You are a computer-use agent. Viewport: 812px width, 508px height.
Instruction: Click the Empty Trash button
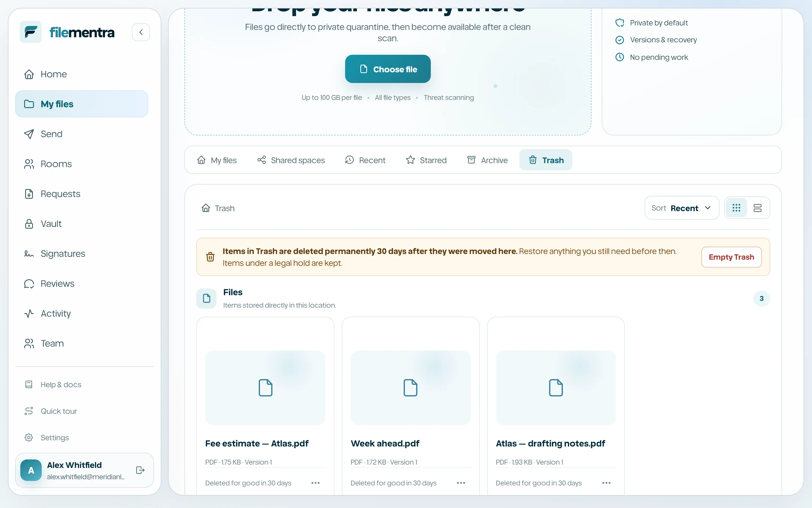coord(731,257)
